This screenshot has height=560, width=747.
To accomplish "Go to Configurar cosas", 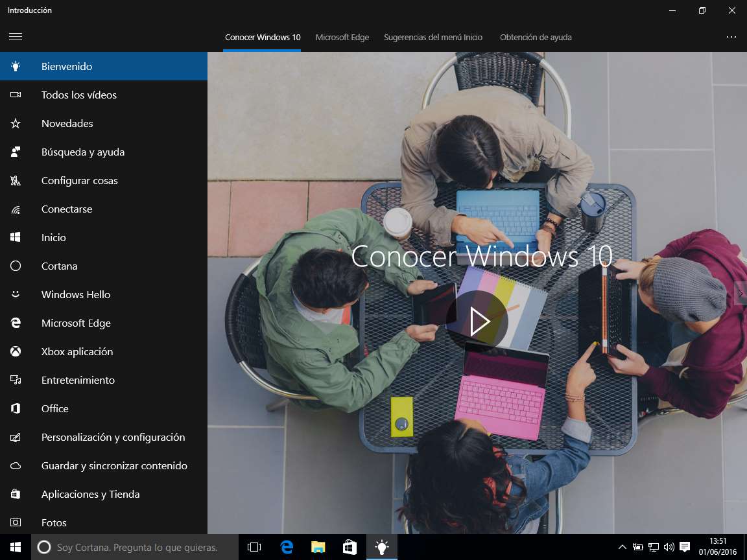I will coord(103,180).
